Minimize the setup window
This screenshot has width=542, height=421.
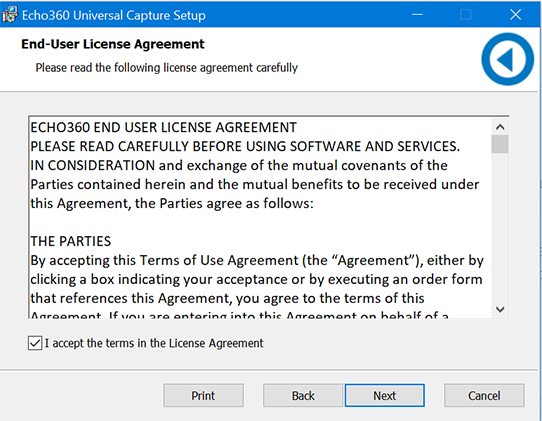point(417,15)
